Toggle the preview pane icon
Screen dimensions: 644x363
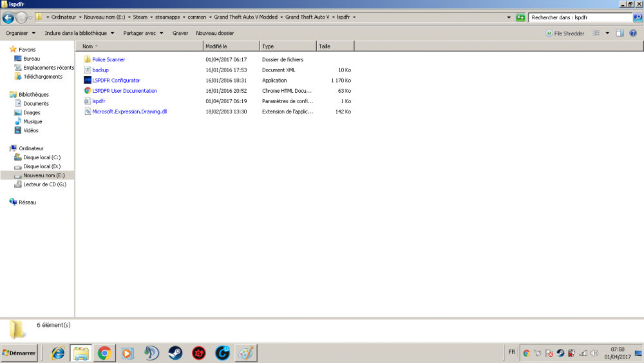click(x=620, y=33)
